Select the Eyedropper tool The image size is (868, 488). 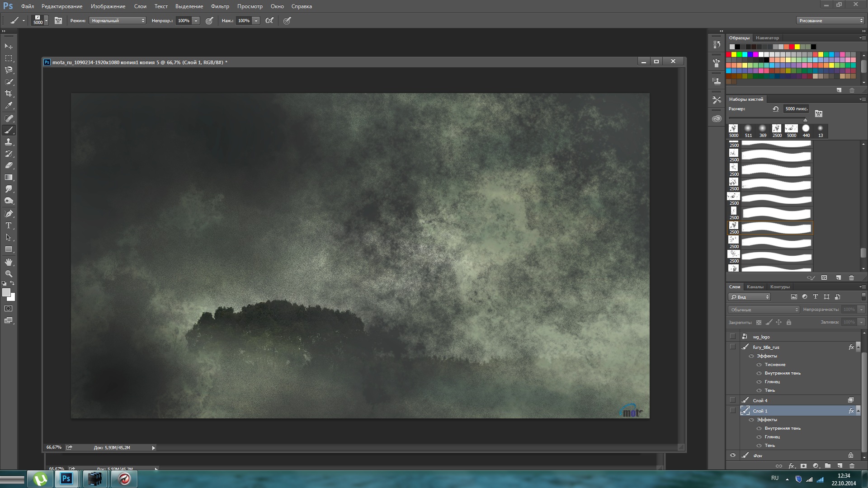[9, 106]
